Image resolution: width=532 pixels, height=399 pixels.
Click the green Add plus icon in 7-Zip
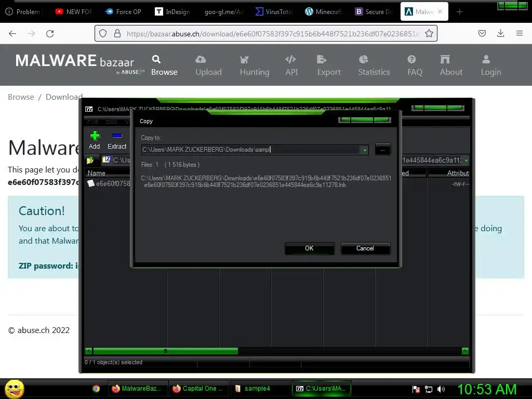coord(95,136)
